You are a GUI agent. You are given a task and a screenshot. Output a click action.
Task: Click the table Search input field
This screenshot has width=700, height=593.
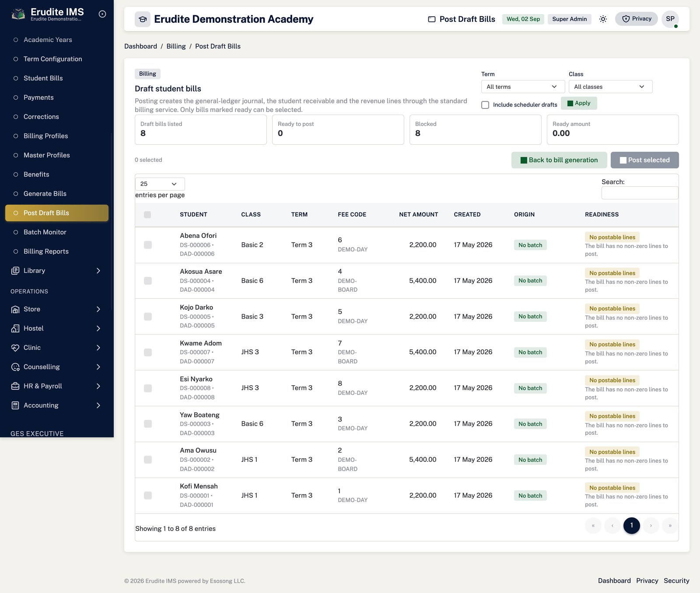tap(640, 193)
